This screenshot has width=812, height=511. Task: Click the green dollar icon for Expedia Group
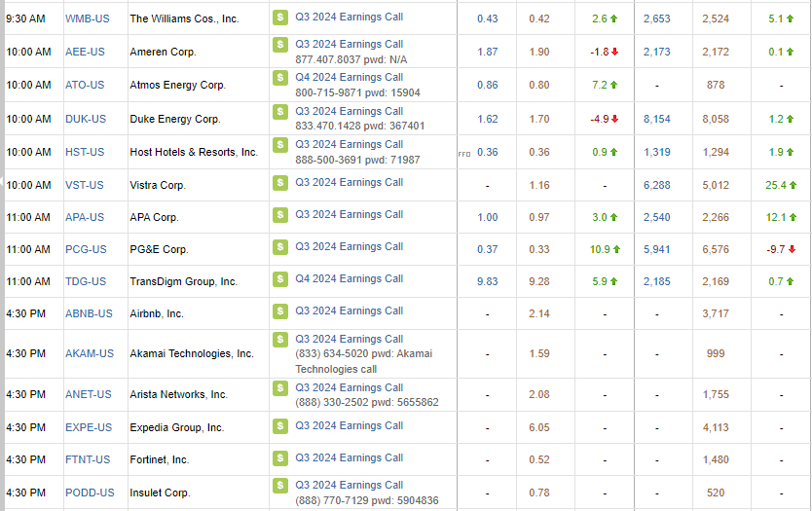pyautogui.click(x=280, y=426)
